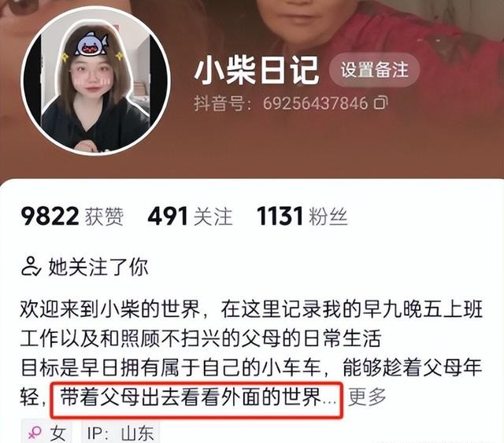This screenshot has width=504, height=443.
Task: Tap the 小柴日记 username title
Action: [x=257, y=71]
